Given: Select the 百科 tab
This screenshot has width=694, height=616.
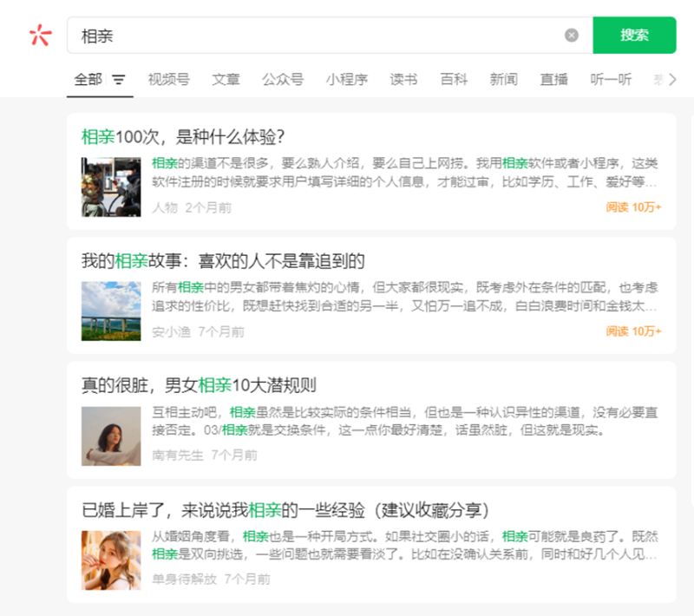Looking at the screenshot, I should 454,80.
